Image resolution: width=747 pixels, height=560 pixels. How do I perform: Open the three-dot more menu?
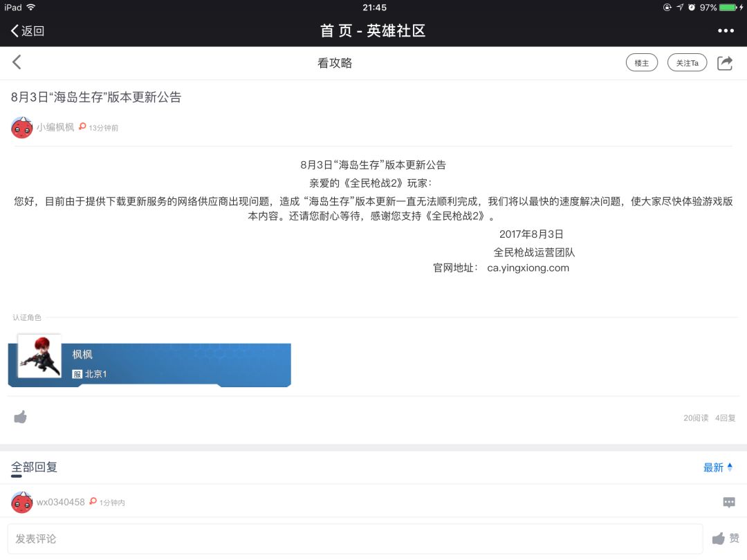(726, 31)
